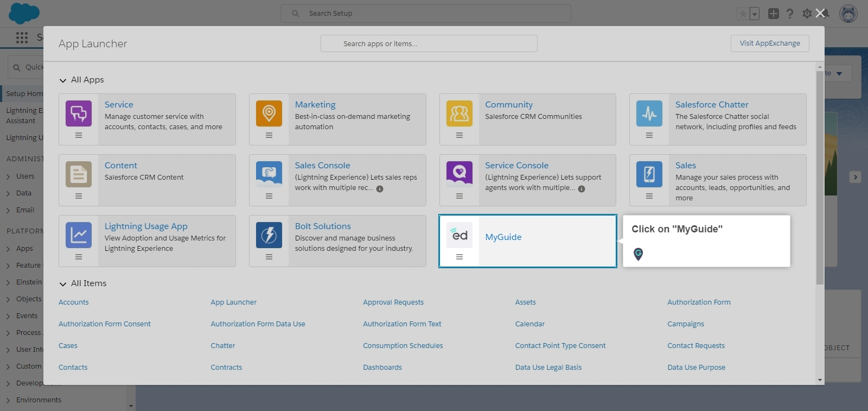Open the Assets item link
Viewport: 868px width, 411px height.
(x=526, y=302)
